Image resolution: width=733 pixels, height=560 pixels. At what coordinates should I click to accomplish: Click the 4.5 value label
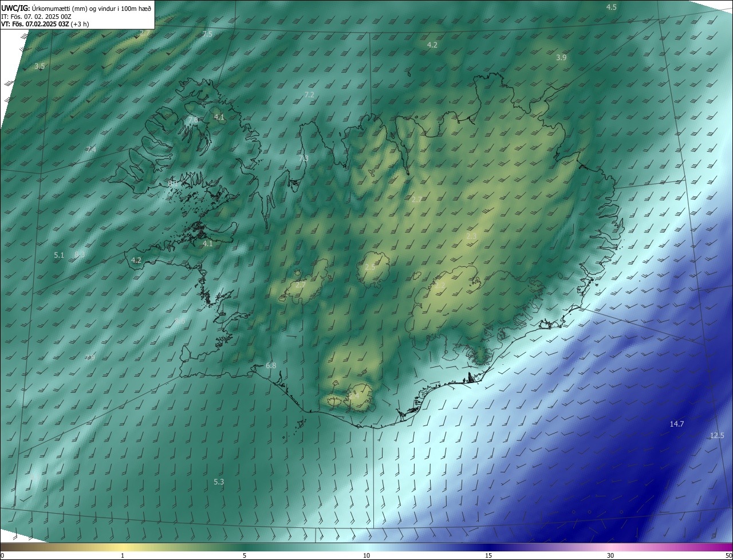click(x=612, y=7)
